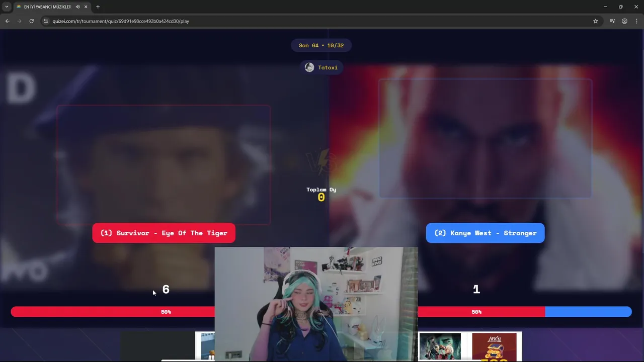Reload the quizei page

(x=31, y=21)
